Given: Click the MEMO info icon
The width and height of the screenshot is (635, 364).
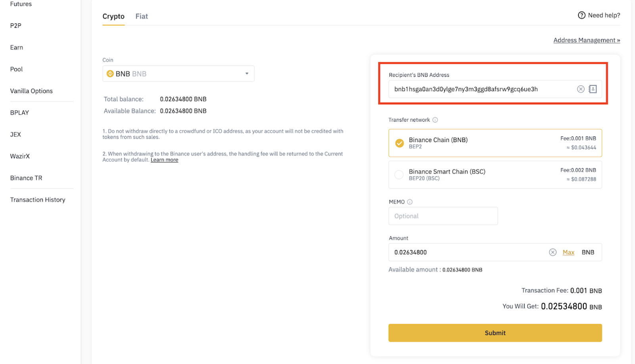Looking at the screenshot, I should (410, 202).
